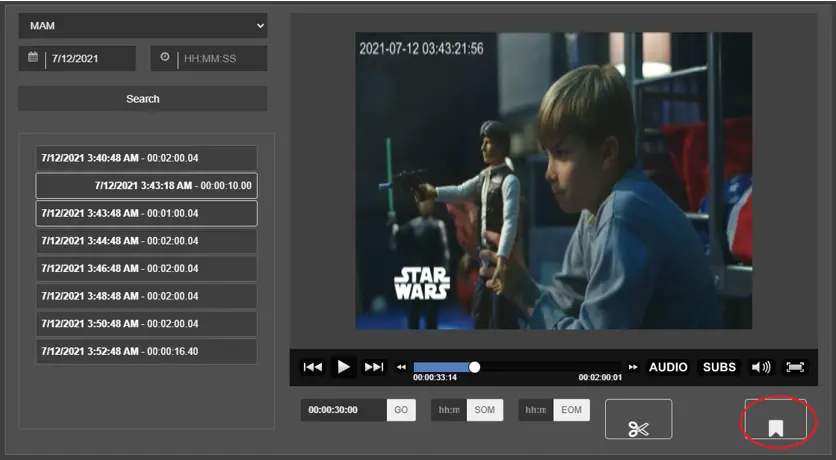Viewport: 836px width, 460px height.
Task: Expand the MAM source dropdown
Action: [x=142, y=25]
